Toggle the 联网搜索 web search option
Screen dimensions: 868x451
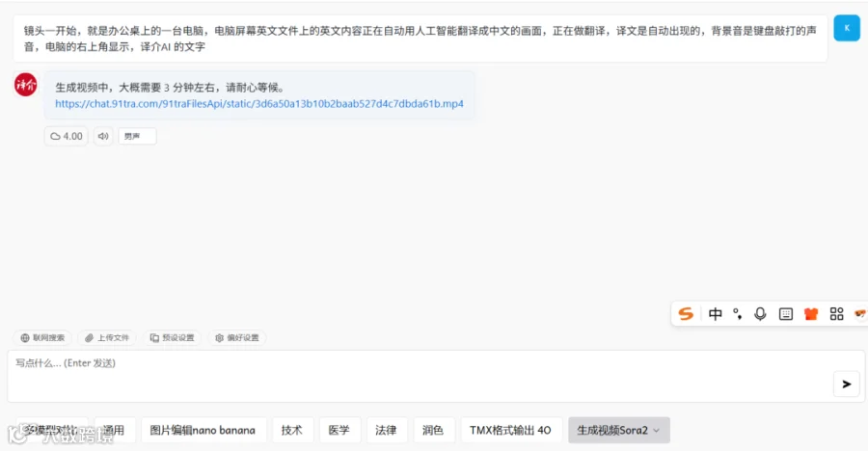point(42,337)
